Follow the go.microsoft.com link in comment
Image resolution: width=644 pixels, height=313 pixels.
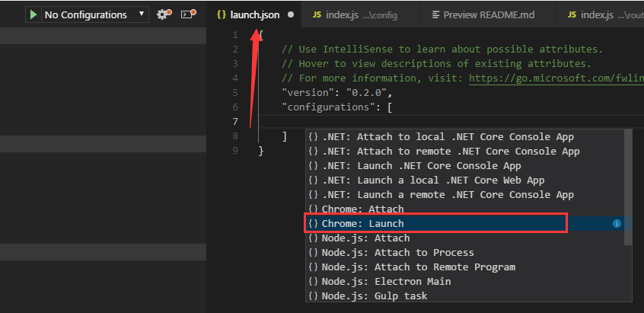click(556, 78)
